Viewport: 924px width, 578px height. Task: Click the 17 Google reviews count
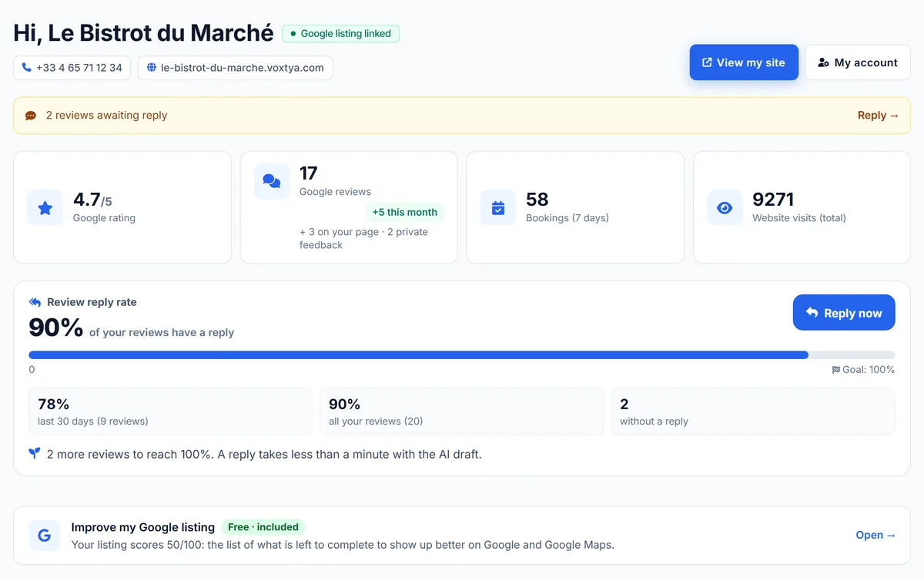click(309, 173)
